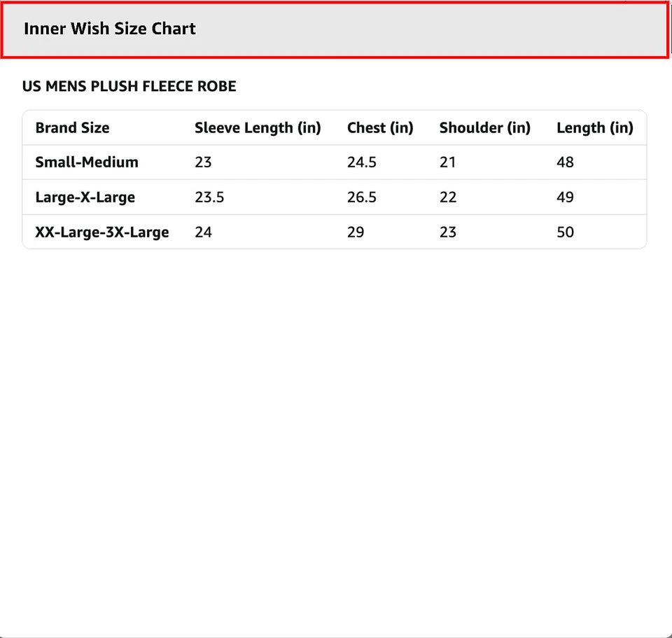Click the Inner Wish Size Chart header bar
The image size is (672, 638).
pyautogui.click(x=335, y=29)
